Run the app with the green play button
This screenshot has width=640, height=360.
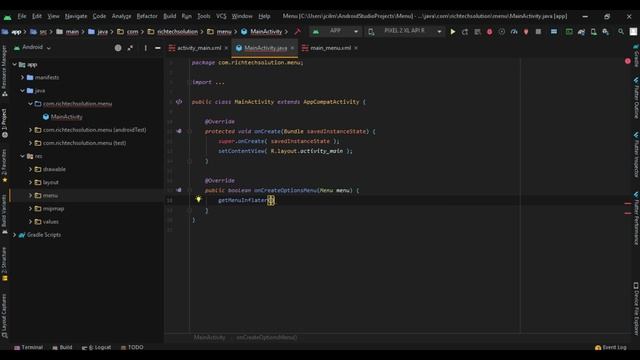tap(453, 31)
